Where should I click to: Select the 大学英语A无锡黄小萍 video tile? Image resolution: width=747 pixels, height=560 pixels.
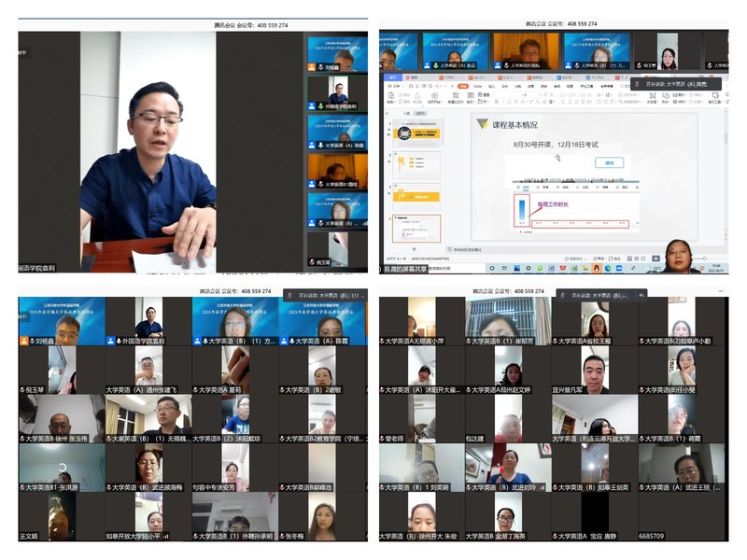(x=422, y=321)
